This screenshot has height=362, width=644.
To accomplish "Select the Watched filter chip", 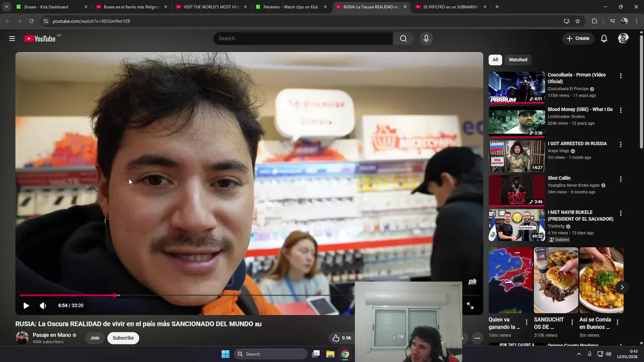I will pos(518,60).
